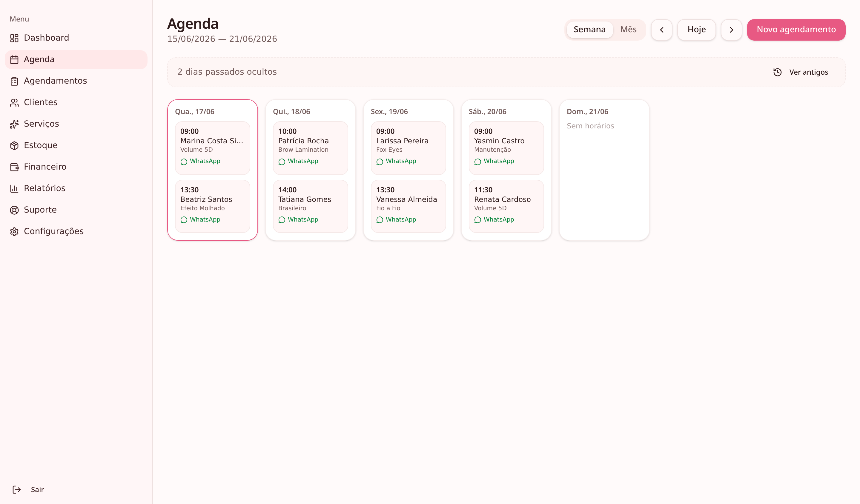860x504 pixels.
Task: Click the Sáb., 20/06 day header
Action: pyautogui.click(x=487, y=112)
